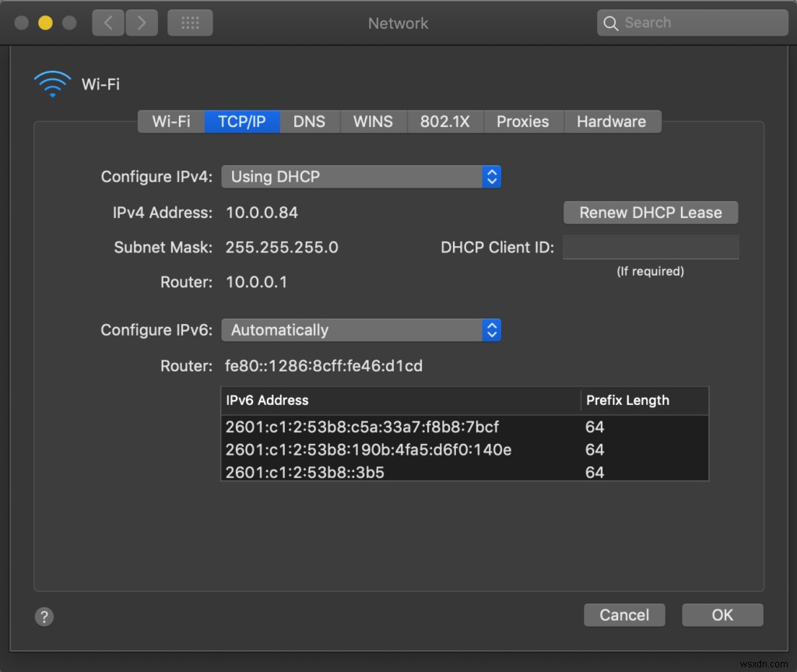Click the yellow minimize window button

tap(45, 23)
